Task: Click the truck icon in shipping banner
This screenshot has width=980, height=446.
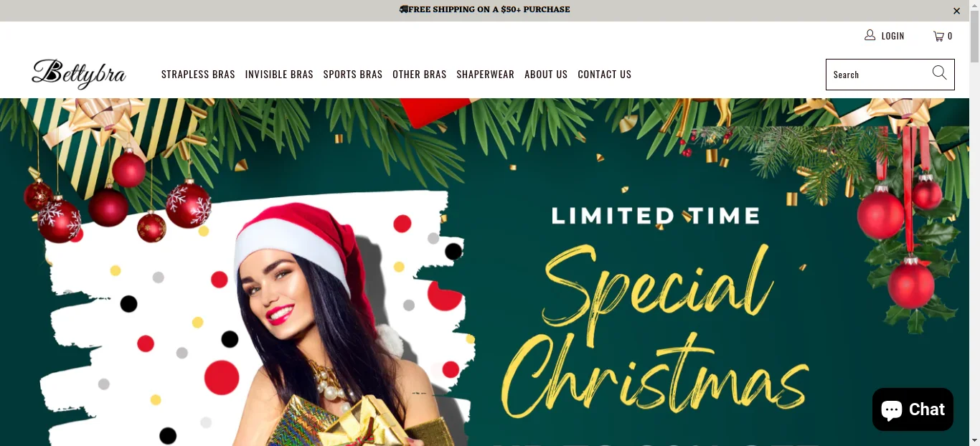Action: [x=403, y=9]
